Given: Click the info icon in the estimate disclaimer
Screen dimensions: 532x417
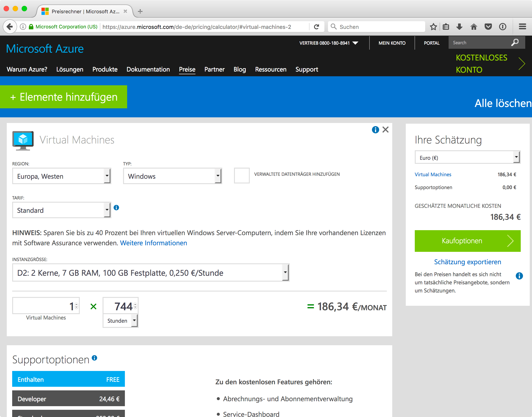Looking at the screenshot, I should click(x=519, y=276).
